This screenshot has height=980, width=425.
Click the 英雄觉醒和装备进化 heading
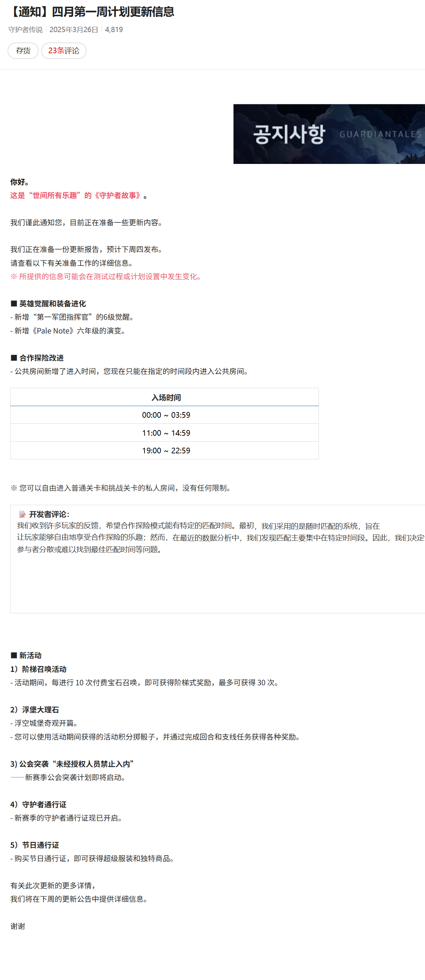(x=48, y=304)
